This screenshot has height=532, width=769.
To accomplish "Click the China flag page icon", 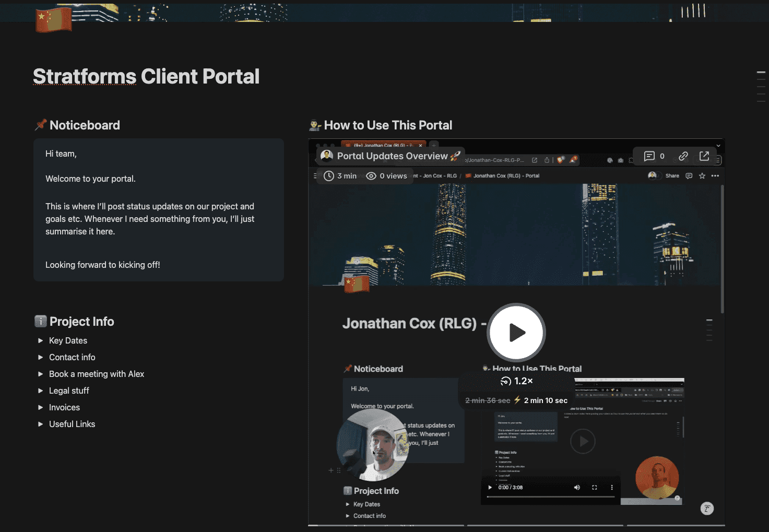I will (x=53, y=20).
